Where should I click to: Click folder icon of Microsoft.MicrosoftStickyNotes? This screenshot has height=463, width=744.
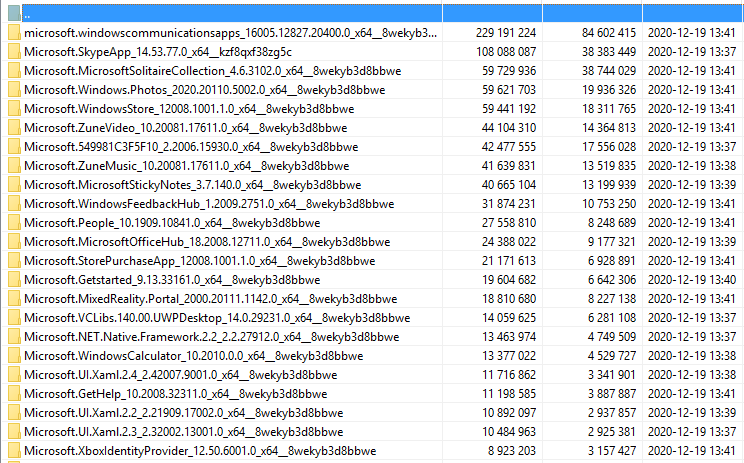[x=14, y=184]
